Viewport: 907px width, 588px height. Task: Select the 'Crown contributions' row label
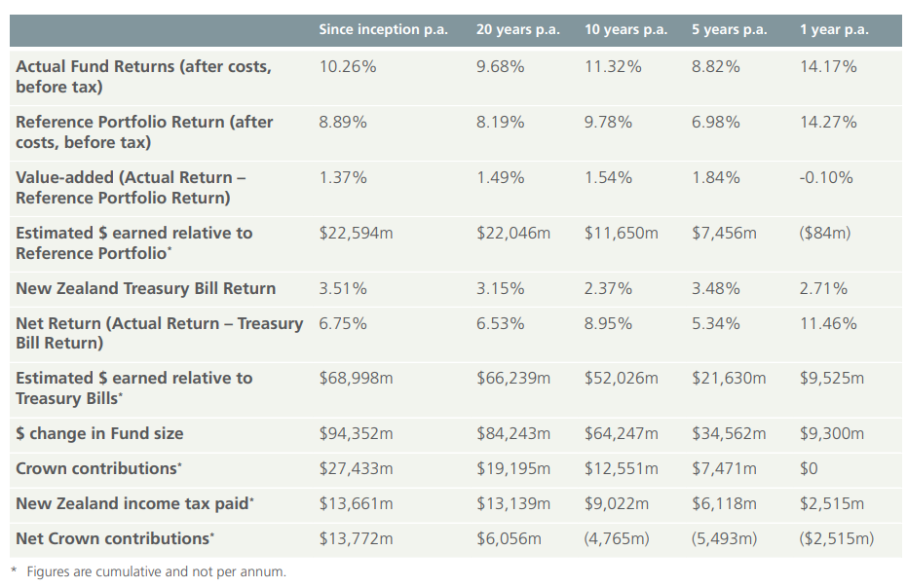[99, 468]
